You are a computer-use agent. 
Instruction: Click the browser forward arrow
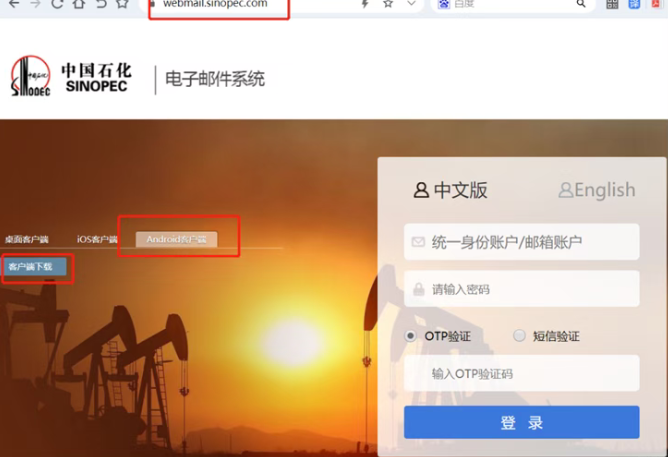(x=35, y=4)
